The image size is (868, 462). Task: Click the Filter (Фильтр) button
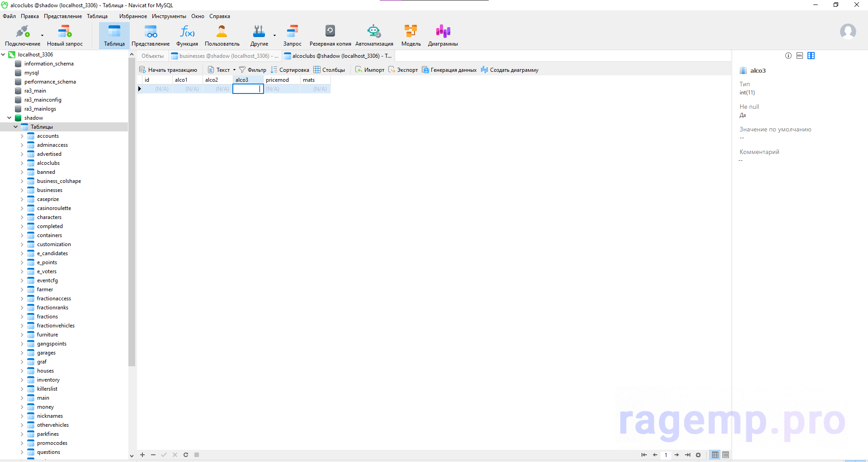coord(253,70)
